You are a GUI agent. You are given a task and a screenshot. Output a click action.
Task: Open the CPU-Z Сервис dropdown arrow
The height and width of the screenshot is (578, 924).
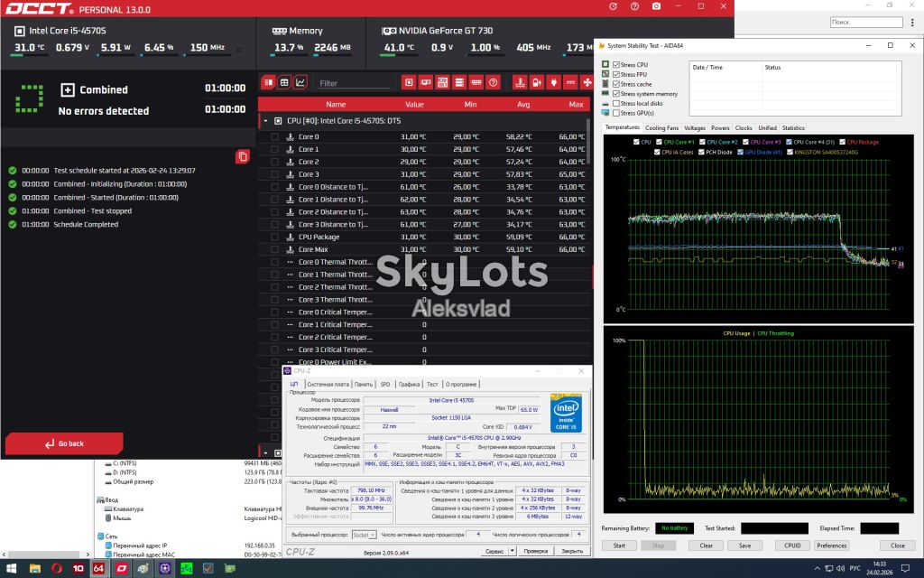tap(513, 551)
